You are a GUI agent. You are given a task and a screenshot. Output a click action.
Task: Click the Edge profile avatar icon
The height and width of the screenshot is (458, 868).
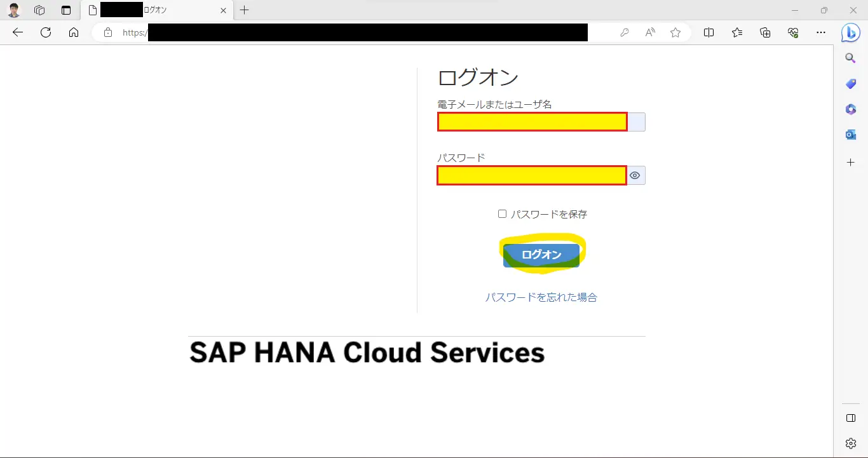pyautogui.click(x=14, y=10)
